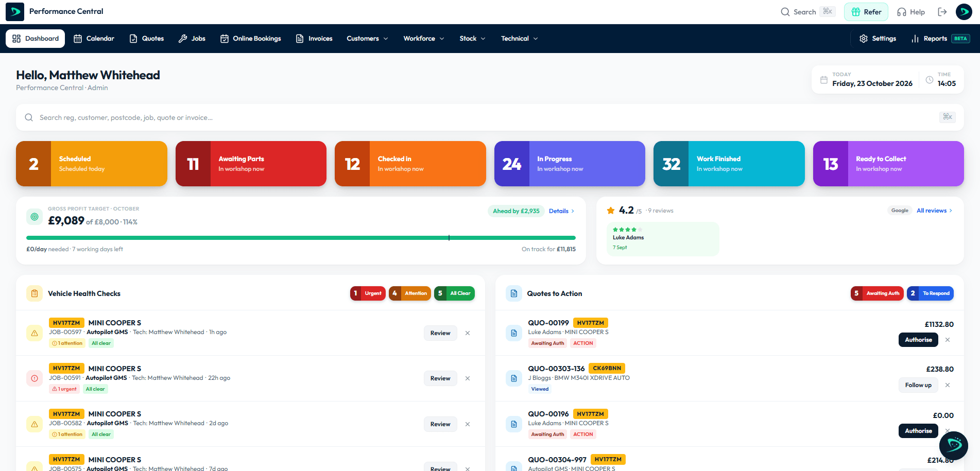Filter quotes by To Respond

tap(930, 293)
